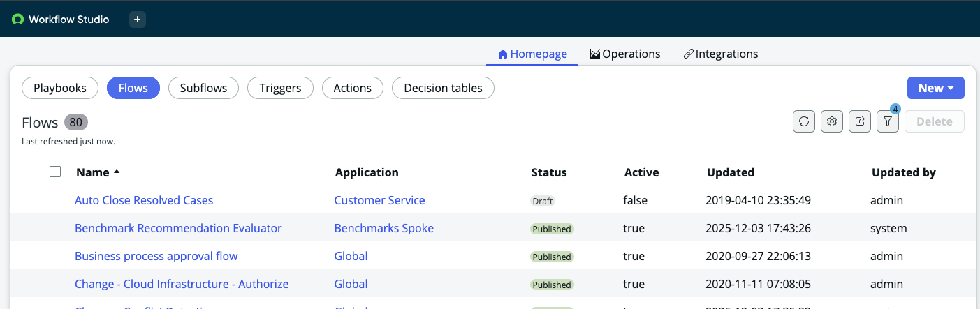This screenshot has height=309, width=980.
Task: Click the Published badge for Business process approval flow
Action: tap(551, 257)
